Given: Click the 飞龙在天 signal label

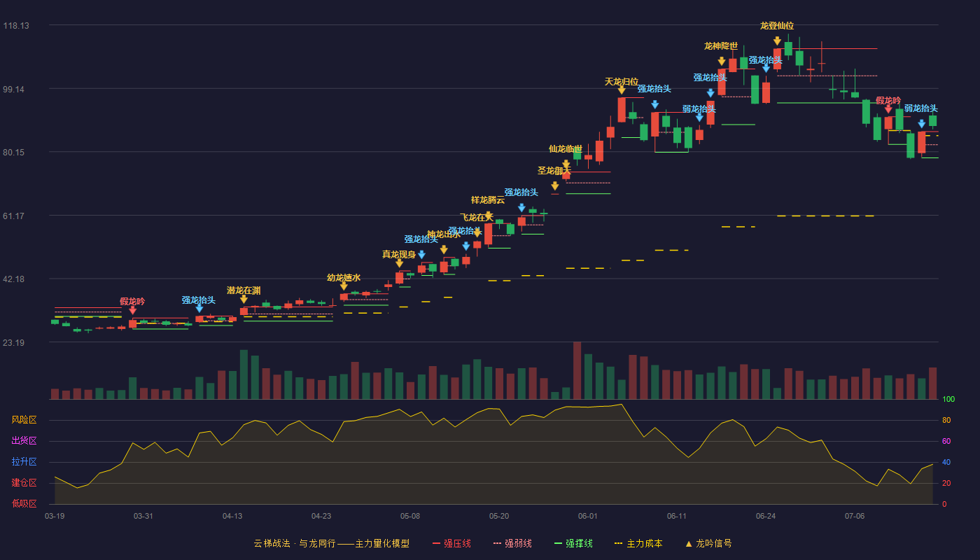Looking at the screenshot, I should (x=477, y=218).
